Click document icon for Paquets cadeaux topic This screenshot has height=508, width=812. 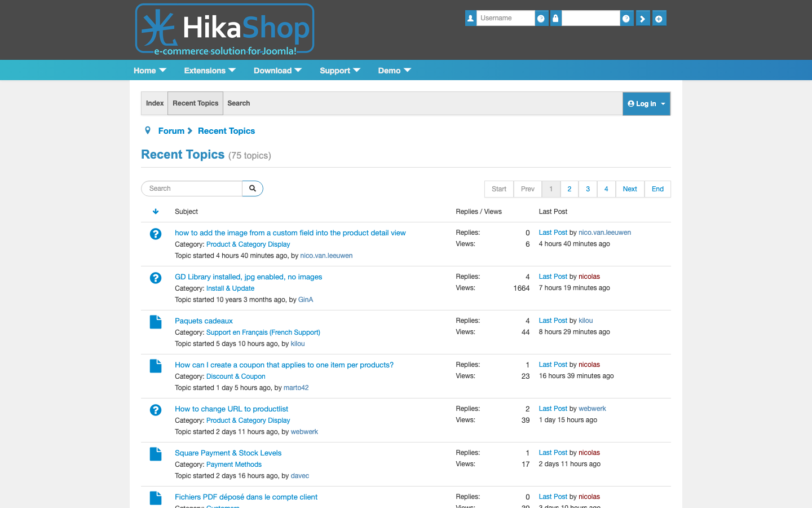[x=156, y=322]
